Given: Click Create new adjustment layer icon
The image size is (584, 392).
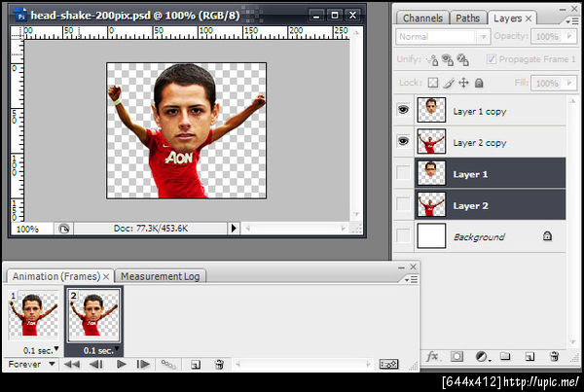Looking at the screenshot, I should coord(482,357).
